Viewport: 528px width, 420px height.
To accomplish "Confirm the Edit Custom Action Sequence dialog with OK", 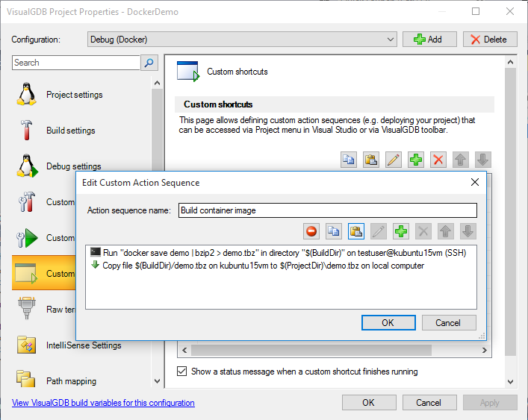I will (388, 323).
